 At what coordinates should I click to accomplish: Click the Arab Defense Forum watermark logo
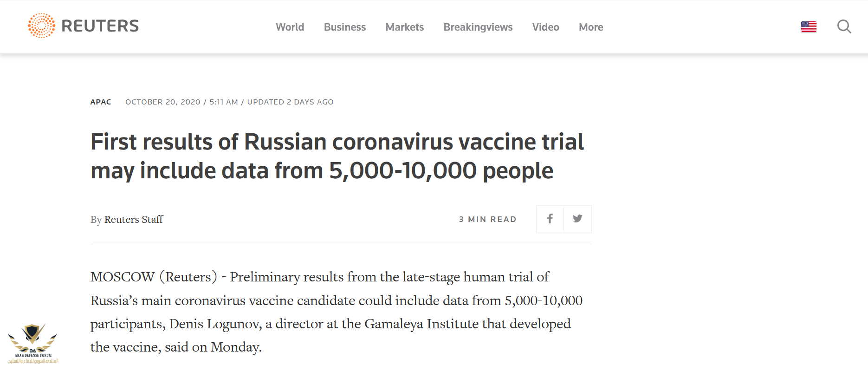click(x=32, y=344)
